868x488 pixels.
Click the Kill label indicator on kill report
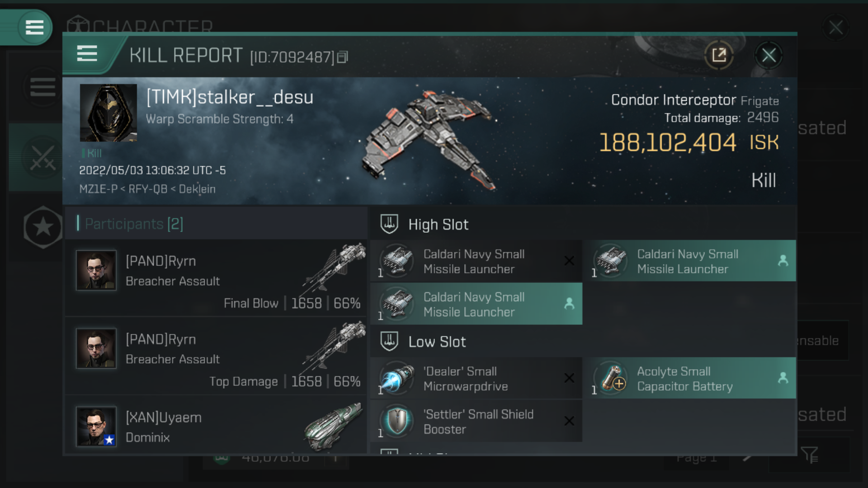(92, 153)
